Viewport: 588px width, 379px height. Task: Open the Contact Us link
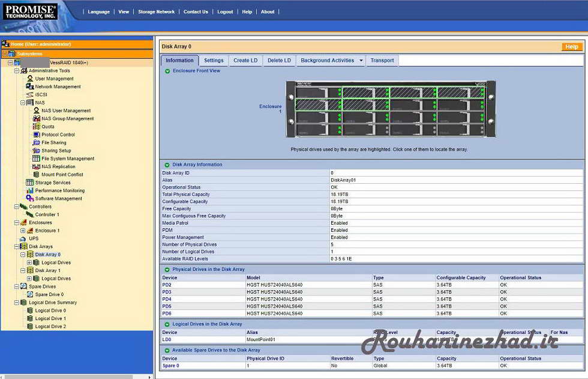pos(196,11)
